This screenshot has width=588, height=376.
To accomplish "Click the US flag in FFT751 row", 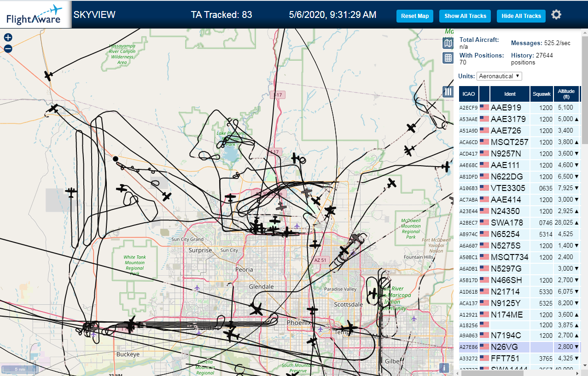I will coord(484,358).
